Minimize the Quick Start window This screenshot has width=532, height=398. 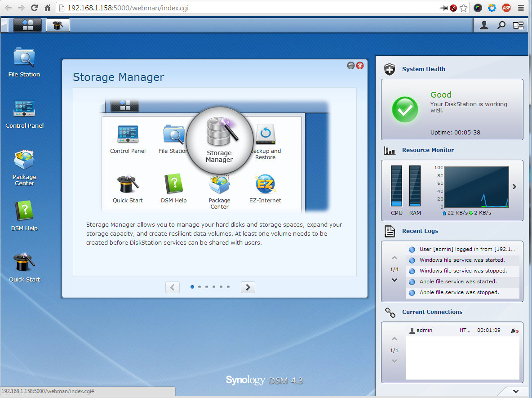[x=351, y=66]
